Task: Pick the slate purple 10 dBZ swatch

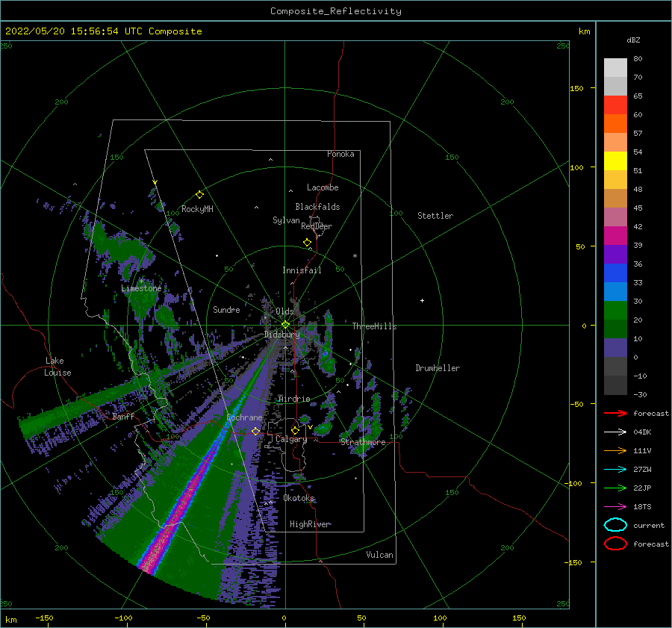Action: [615, 347]
